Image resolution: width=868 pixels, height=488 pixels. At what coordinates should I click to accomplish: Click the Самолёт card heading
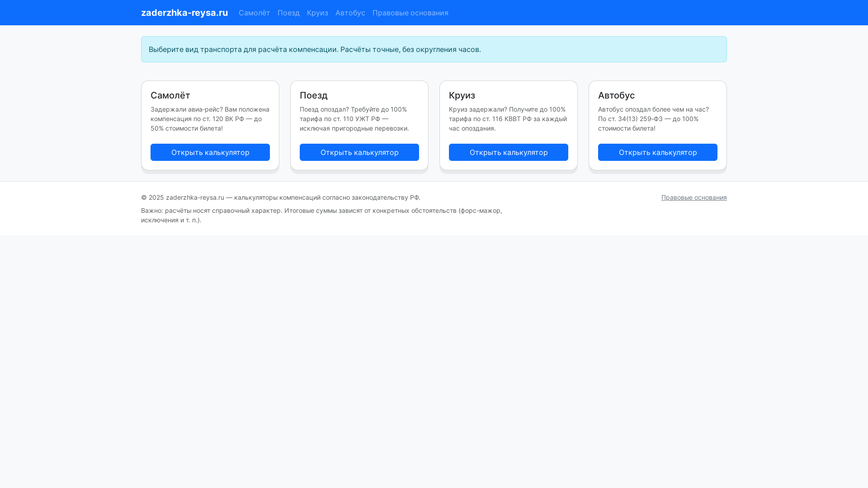pyautogui.click(x=170, y=95)
